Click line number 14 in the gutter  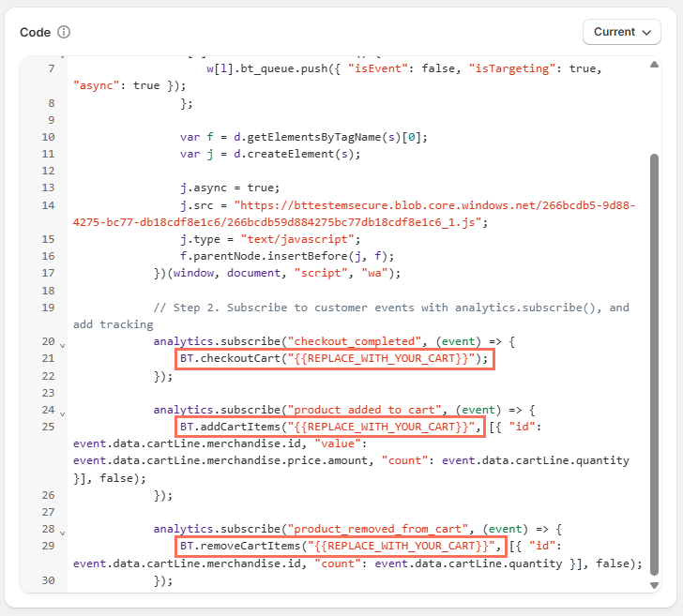(49, 205)
